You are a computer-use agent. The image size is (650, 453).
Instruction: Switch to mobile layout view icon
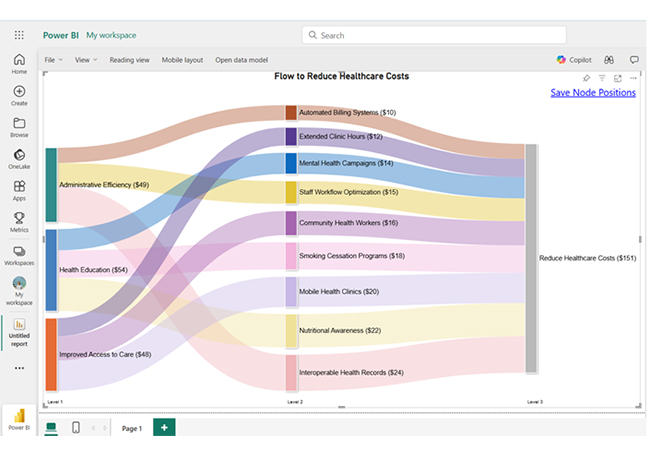pyautogui.click(x=76, y=428)
